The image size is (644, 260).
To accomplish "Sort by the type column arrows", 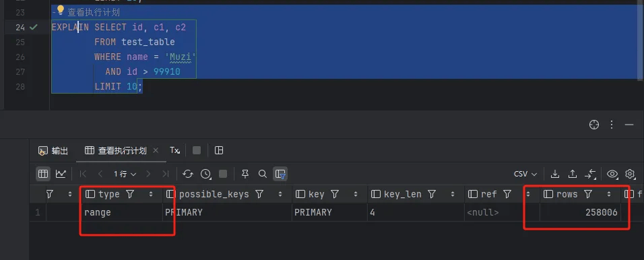I will point(151,194).
